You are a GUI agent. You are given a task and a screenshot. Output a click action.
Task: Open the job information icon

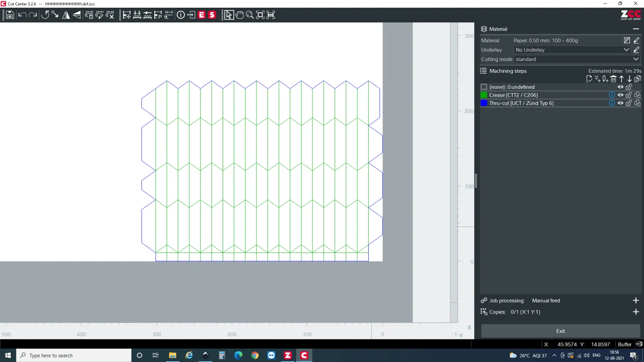point(181,15)
